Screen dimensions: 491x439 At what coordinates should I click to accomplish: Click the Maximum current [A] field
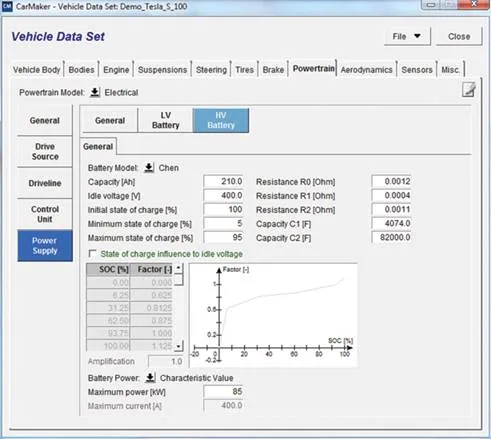(223, 406)
